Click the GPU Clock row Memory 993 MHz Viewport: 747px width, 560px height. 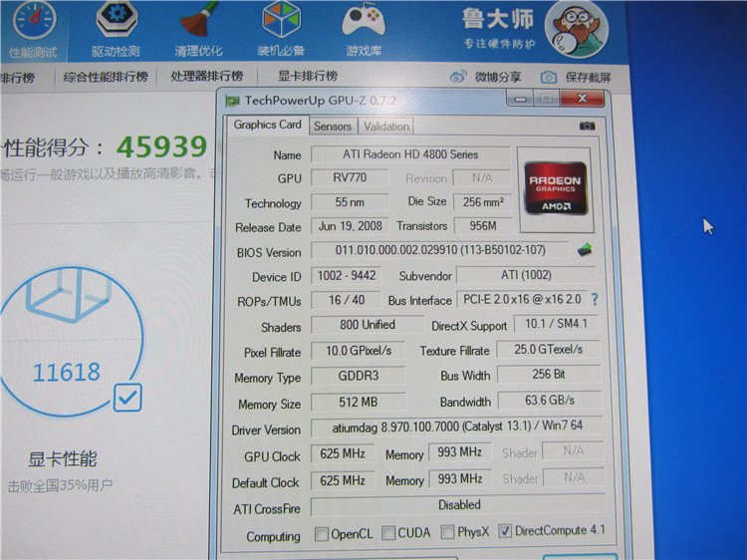tap(459, 451)
